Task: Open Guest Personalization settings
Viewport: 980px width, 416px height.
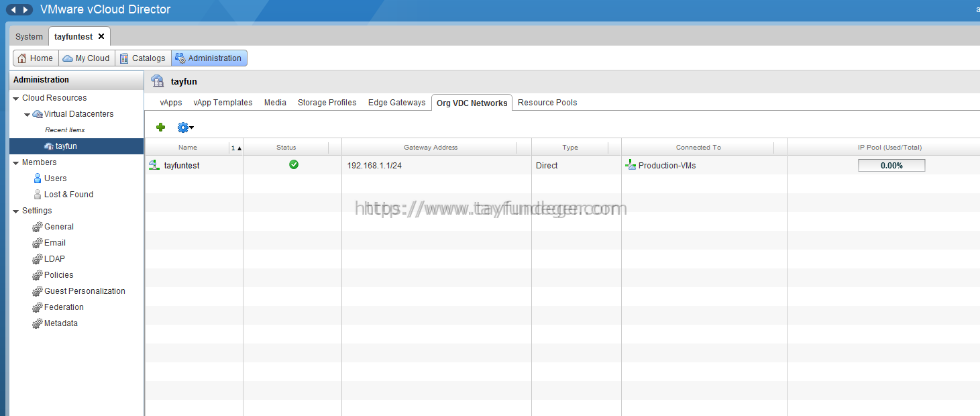Action: tap(85, 291)
